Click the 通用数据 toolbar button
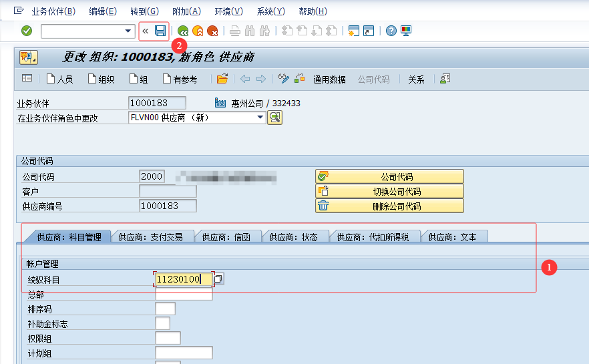The image size is (589, 364). click(x=329, y=79)
